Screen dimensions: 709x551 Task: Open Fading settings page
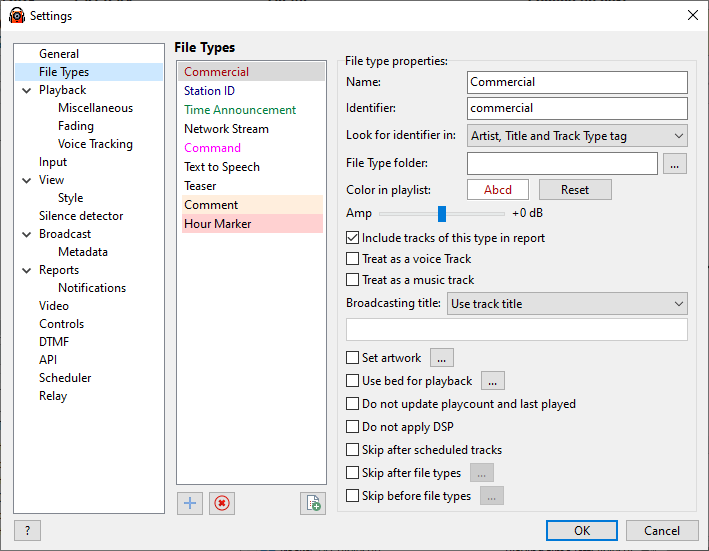pos(76,126)
